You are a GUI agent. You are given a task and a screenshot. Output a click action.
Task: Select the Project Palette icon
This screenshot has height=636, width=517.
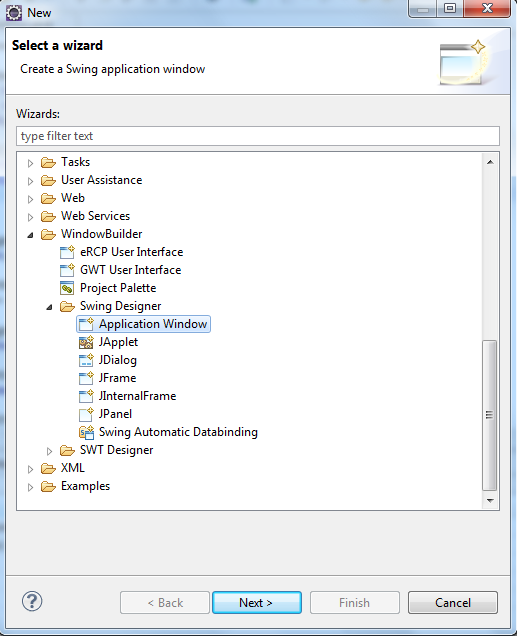pyautogui.click(x=67, y=288)
